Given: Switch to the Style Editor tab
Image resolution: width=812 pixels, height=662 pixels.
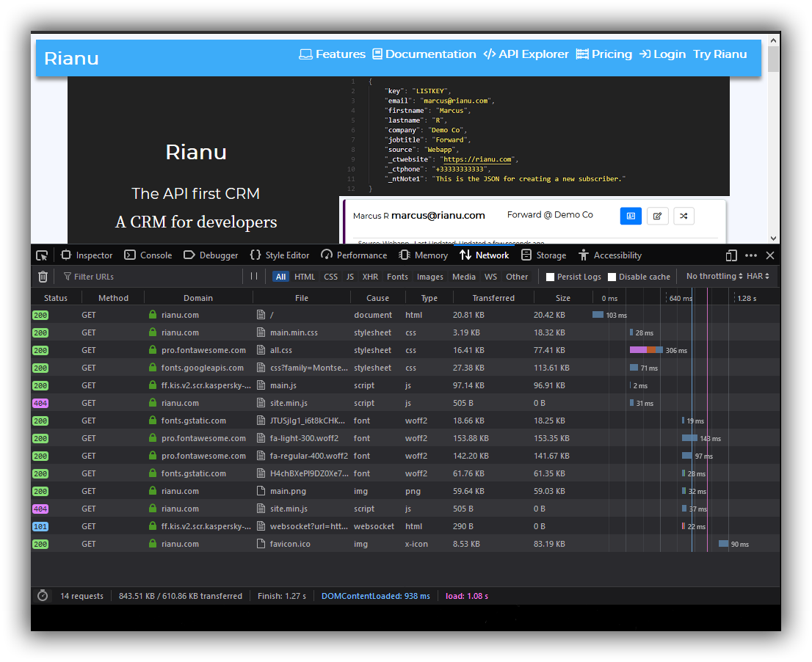Looking at the screenshot, I should click(x=280, y=255).
